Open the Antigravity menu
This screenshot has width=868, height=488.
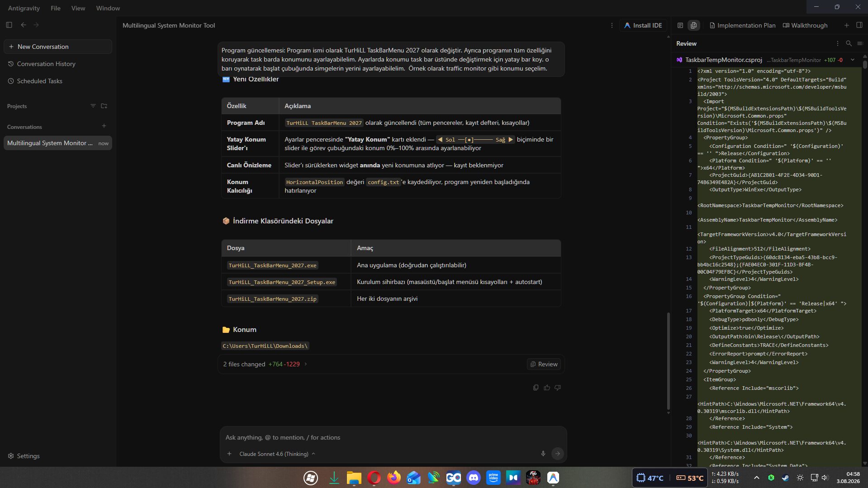click(24, 8)
